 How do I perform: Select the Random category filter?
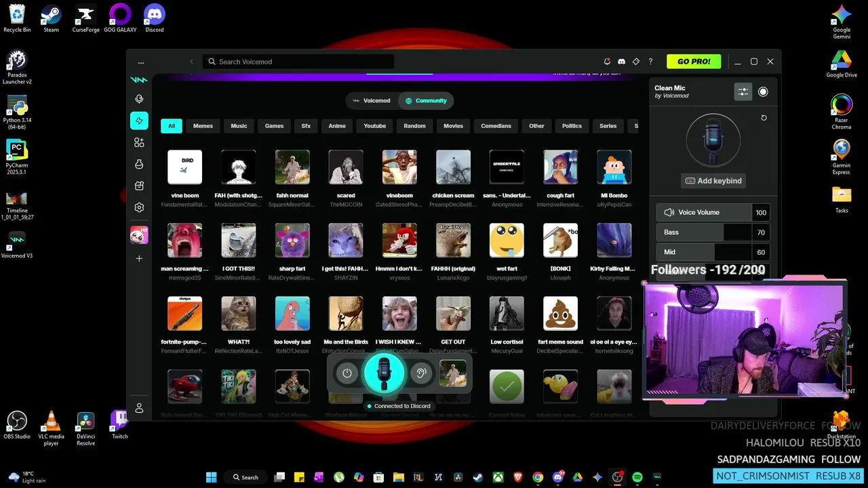(414, 126)
